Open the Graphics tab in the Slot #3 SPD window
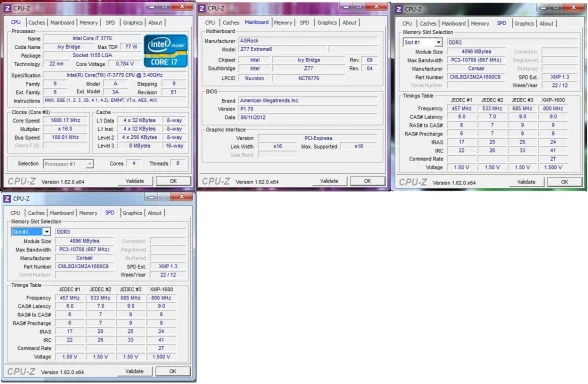 point(132,213)
